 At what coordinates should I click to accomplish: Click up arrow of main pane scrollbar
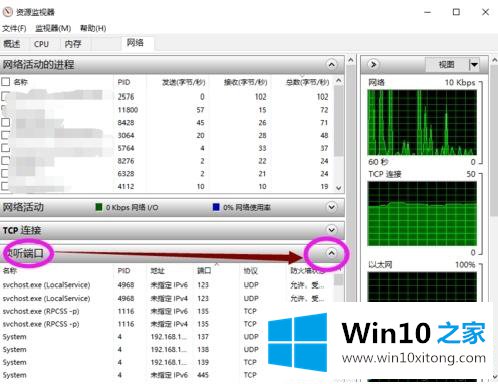coord(351,60)
